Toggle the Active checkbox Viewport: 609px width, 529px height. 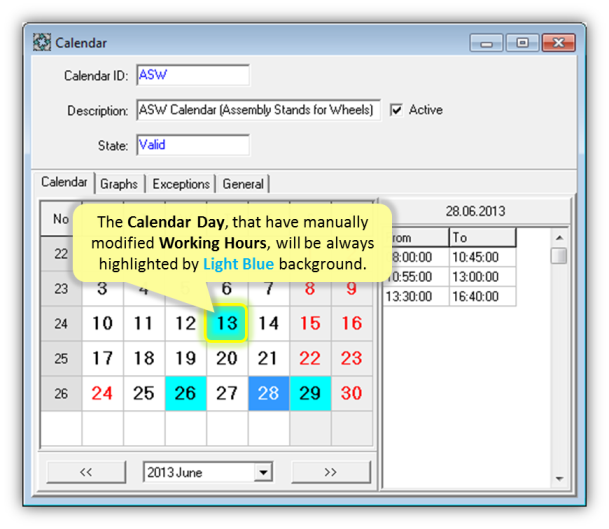(x=396, y=110)
